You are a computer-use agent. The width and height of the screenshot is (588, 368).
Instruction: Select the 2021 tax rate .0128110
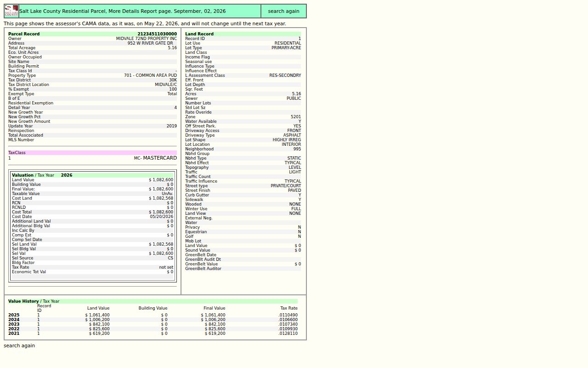tap(288, 333)
